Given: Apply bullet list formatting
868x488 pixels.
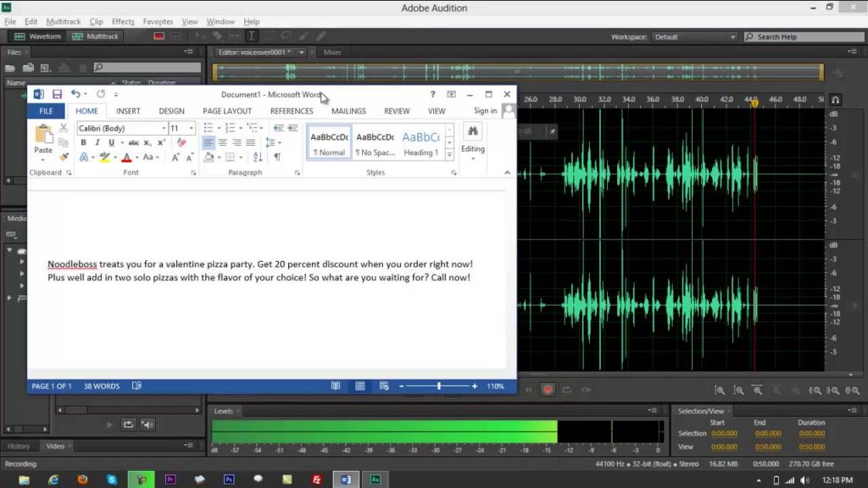Looking at the screenshot, I should tap(209, 128).
